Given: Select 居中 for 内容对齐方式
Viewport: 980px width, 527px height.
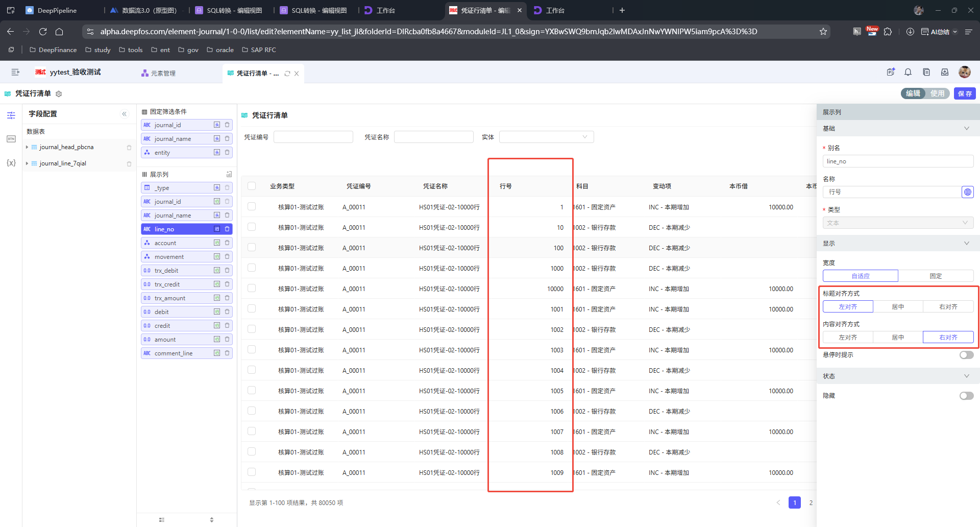Looking at the screenshot, I should [898, 338].
